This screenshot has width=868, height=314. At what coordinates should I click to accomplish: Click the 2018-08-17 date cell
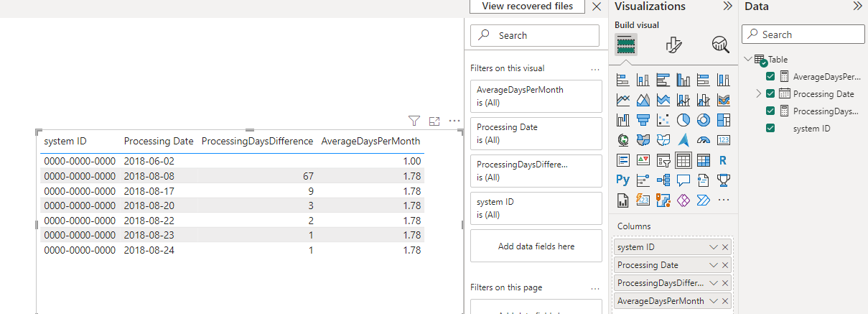pyautogui.click(x=149, y=191)
